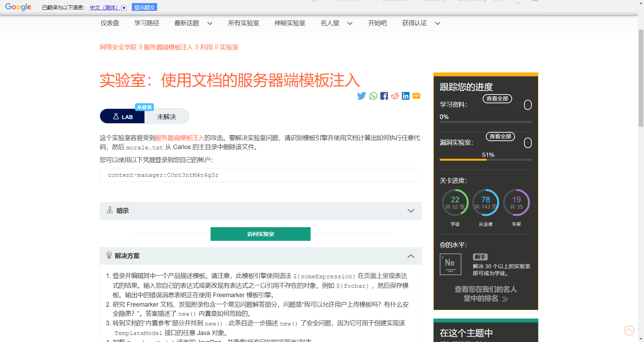Screen dimensions: 644x342
Task: Open 查看您在我们的名人堂中的排名 link
Action: click(486, 294)
